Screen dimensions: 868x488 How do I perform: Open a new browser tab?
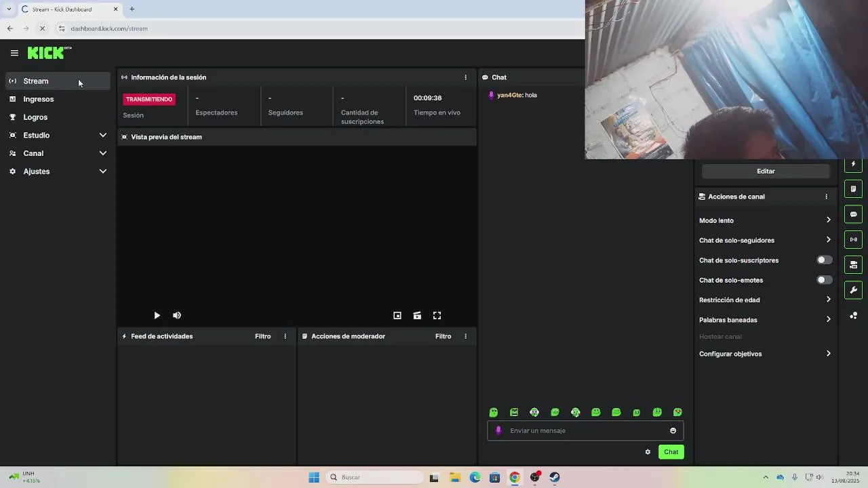[132, 9]
